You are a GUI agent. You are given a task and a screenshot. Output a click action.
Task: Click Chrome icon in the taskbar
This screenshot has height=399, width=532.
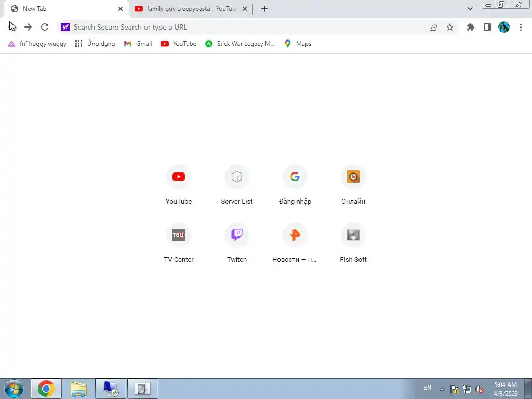(46, 389)
